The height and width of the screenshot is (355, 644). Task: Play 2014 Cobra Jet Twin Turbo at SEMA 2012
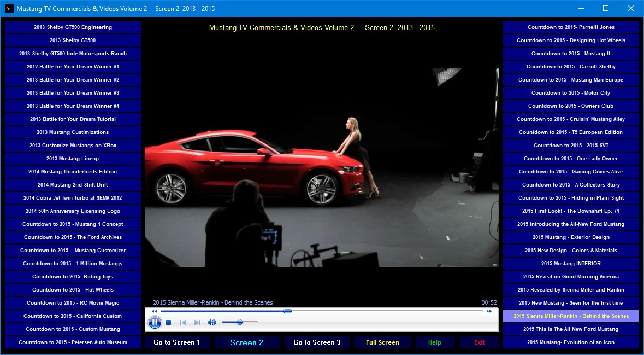(73, 198)
